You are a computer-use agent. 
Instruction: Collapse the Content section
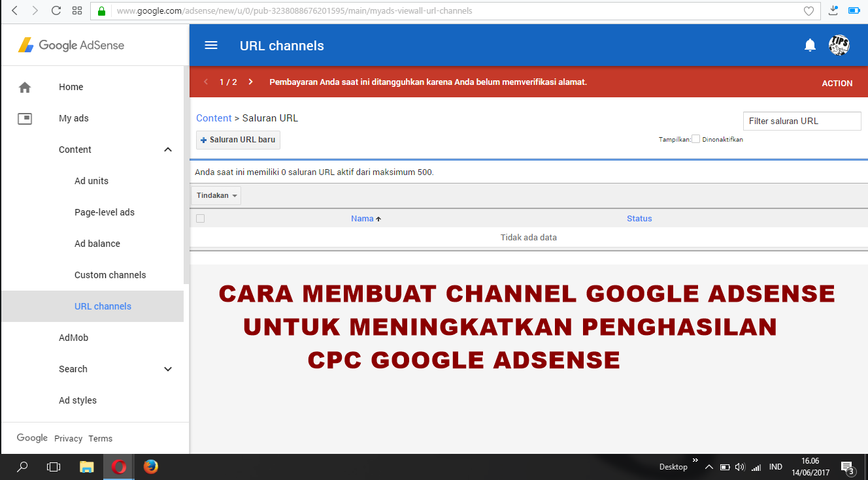tap(168, 150)
